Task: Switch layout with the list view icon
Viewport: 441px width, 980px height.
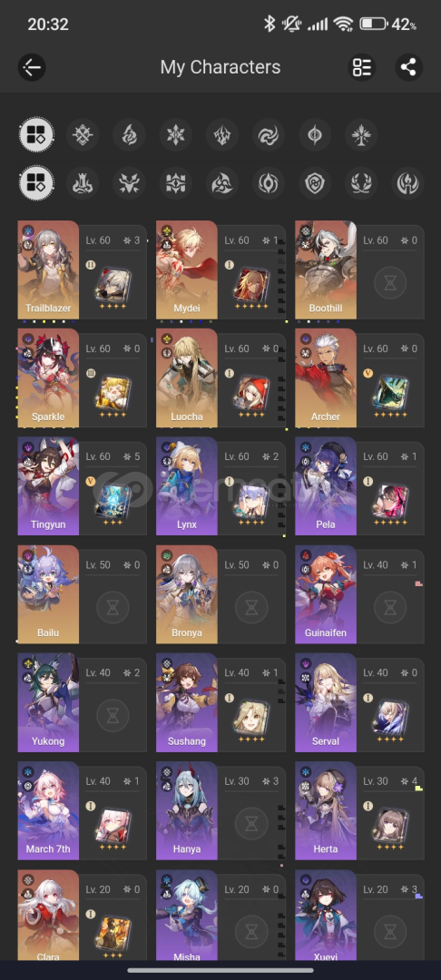Action: point(362,67)
